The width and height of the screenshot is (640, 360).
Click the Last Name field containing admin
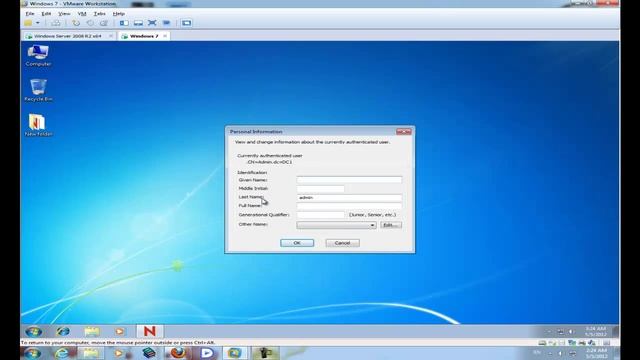pos(349,198)
